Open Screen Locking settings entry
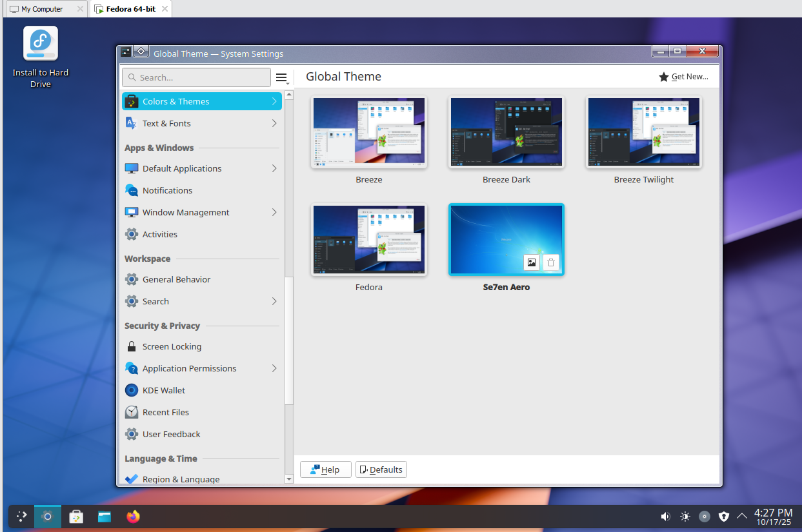802x532 pixels. pyautogui.click(x=202, y=346)
